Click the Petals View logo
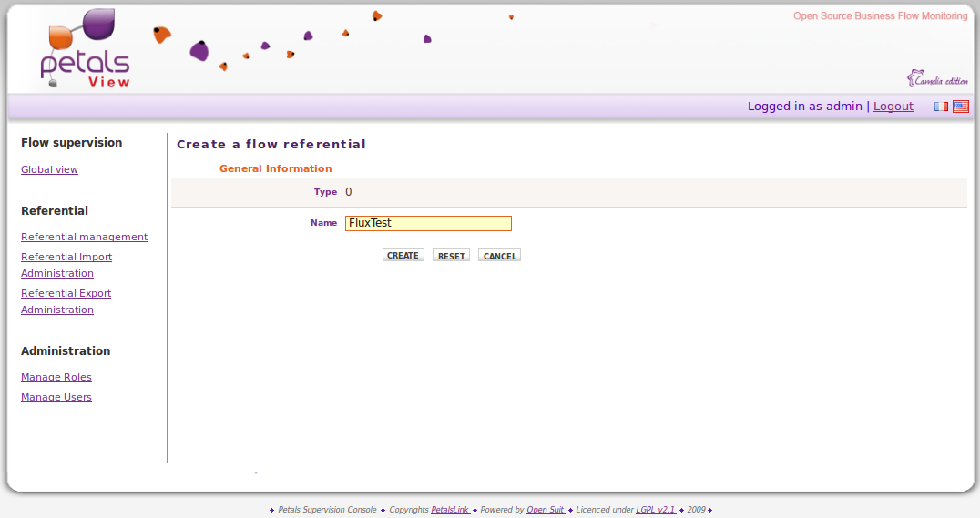This screenshot has width=980, height=518. pos(85,50)
